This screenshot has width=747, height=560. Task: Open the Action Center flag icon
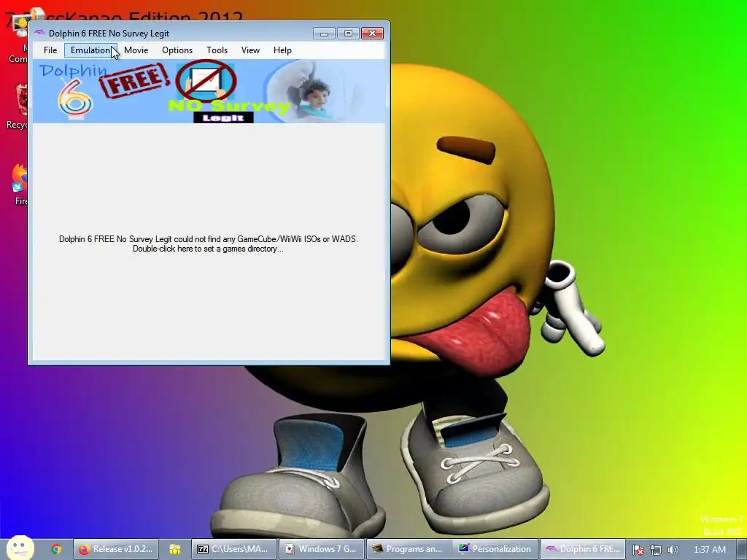pyautogui.click(x=638, y=550)
